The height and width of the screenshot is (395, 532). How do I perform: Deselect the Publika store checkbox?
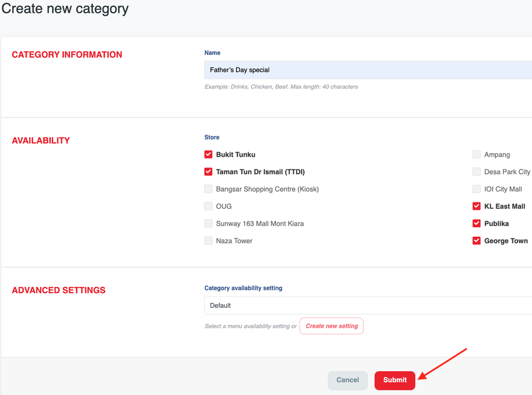click(476, 224)
